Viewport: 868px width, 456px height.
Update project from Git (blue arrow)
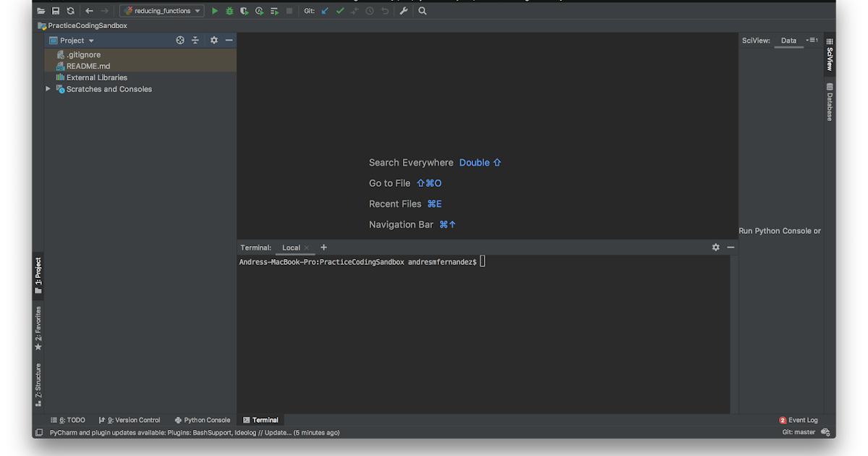(x=324, y=11)
